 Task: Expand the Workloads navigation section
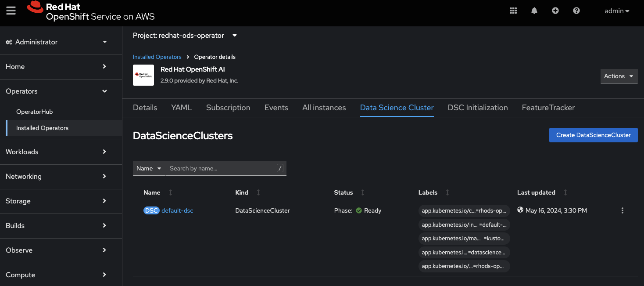[61, 152]
